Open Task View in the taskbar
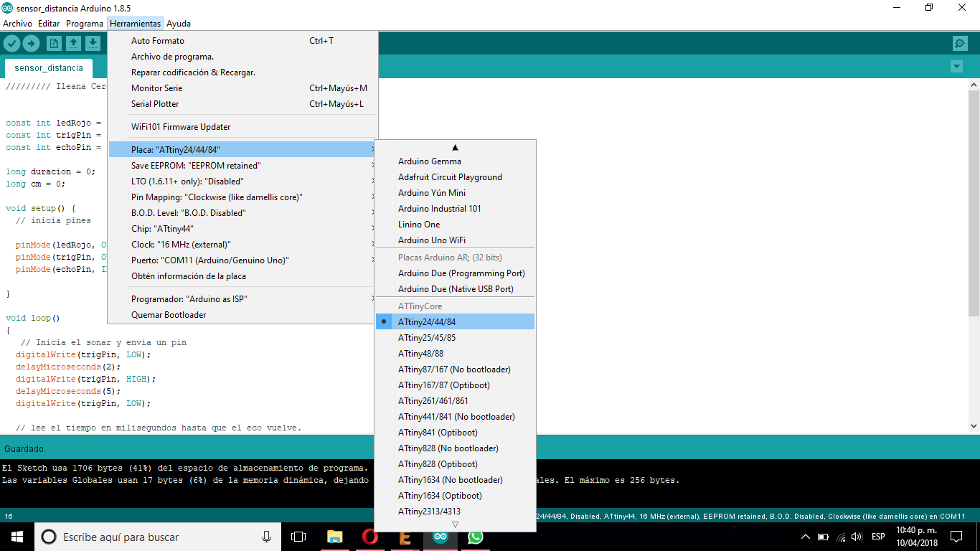This screenshot has height=551, width=980. (x=298, y=537)
